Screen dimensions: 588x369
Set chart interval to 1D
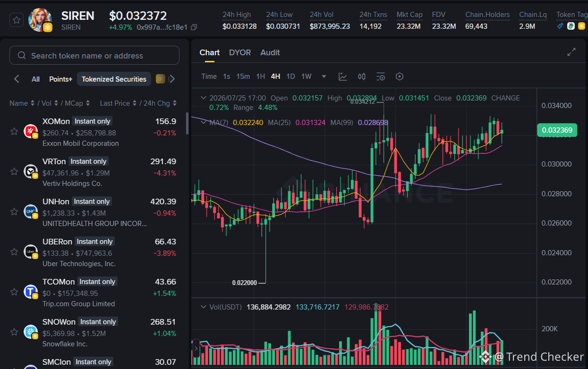tap(291, 76)
